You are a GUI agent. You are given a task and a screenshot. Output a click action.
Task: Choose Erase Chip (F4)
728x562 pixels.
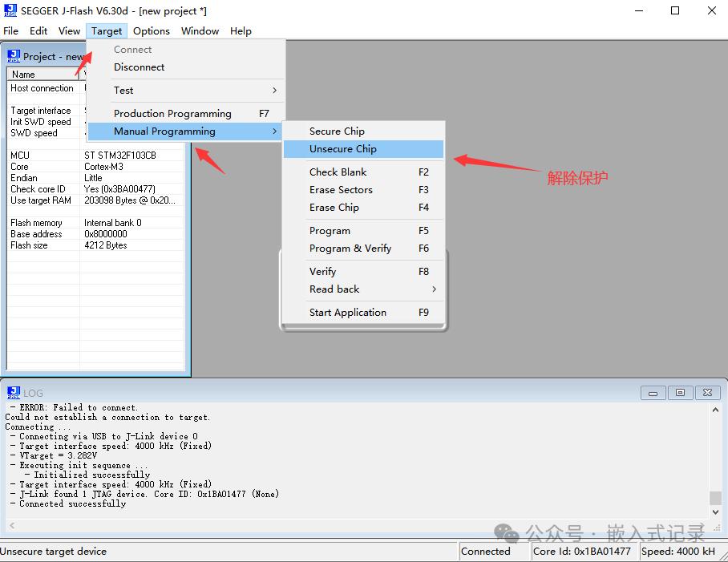pyautogui.click(x=363, y=208)
